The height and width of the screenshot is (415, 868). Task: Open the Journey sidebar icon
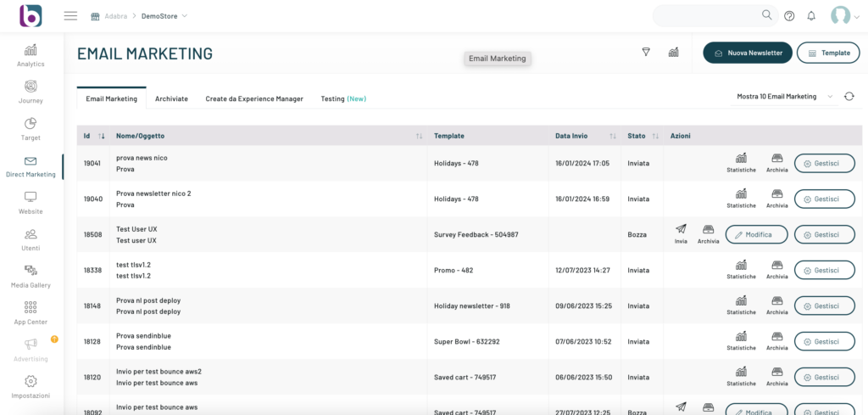pos(31,92)
